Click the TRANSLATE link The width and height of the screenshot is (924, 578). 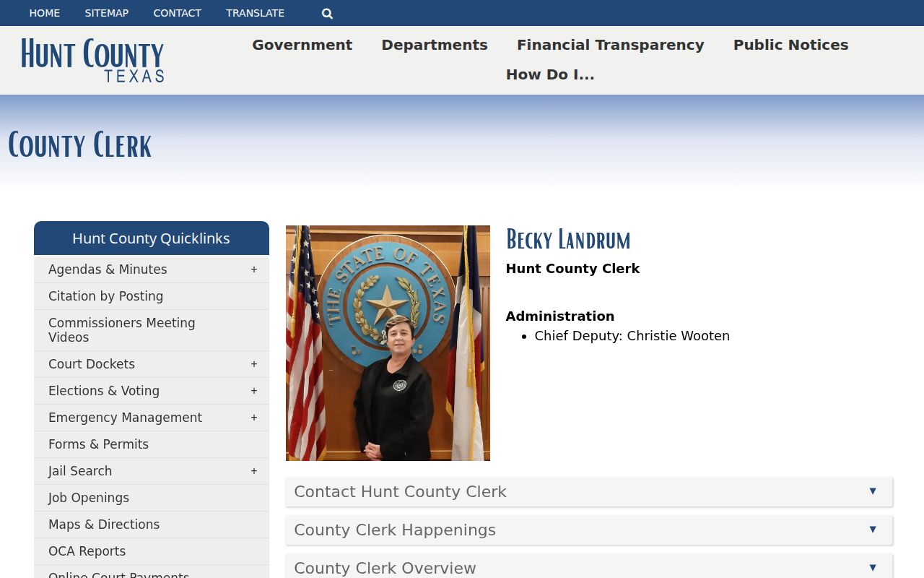(x=256, y=13)
